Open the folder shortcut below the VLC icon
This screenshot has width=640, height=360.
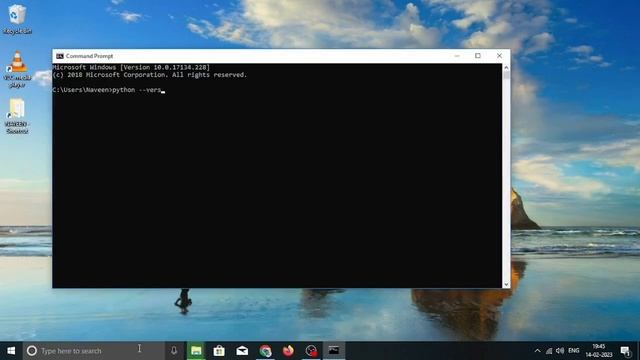point(17,116)
